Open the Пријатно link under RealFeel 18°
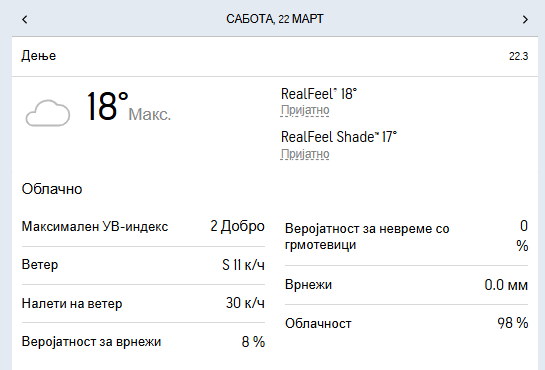545x370 pixels. 305,110
